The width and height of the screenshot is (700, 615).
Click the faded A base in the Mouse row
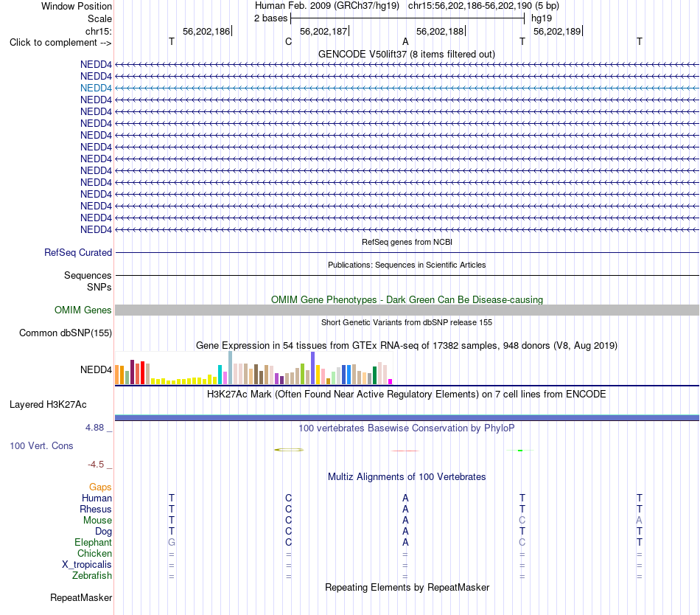(x=640, y=521)
